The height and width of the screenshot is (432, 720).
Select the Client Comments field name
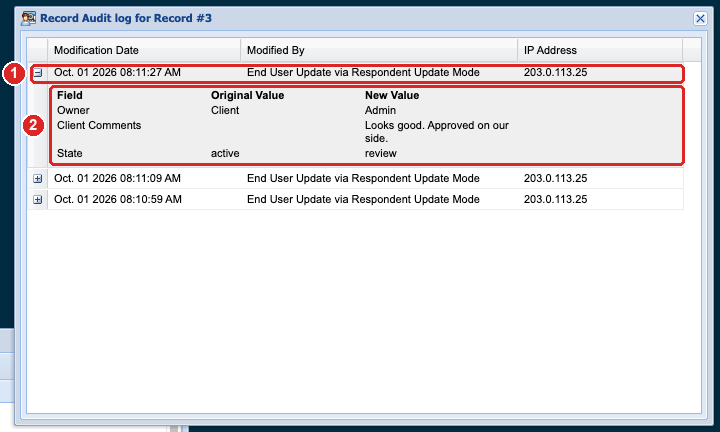coord(99,126)
